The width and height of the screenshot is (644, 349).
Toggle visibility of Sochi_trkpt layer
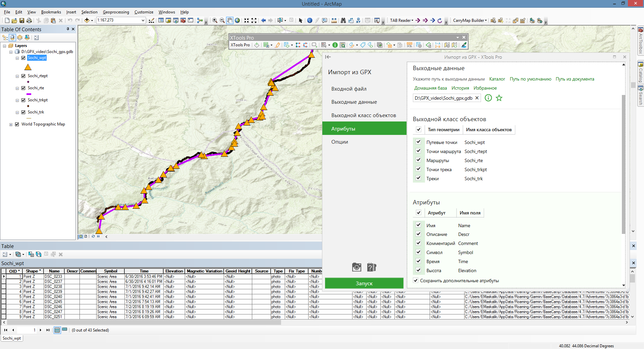click(23, 100)
